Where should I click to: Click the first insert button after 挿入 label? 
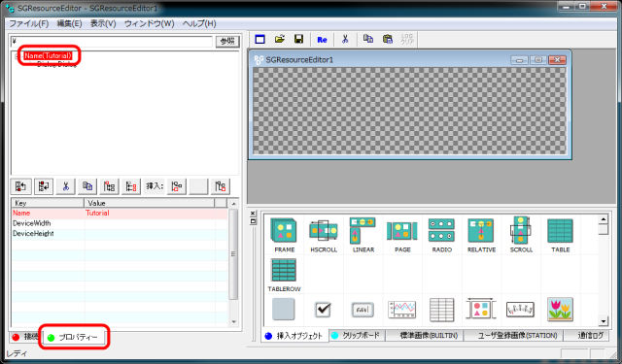[x=177, y=186]
